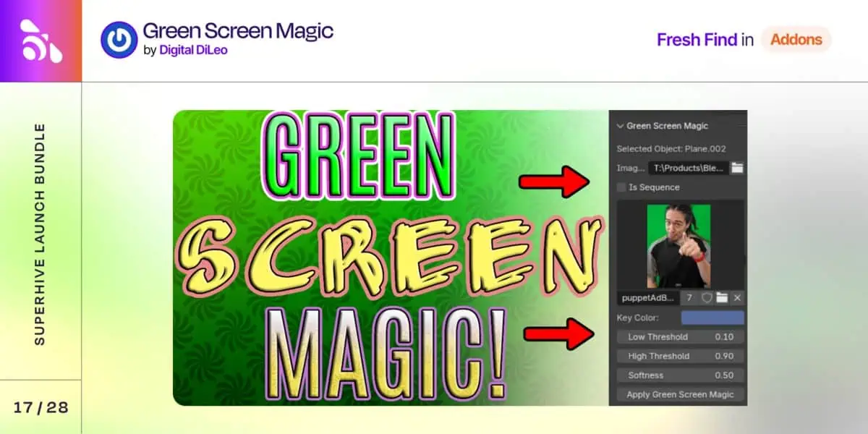Adjust the Low Threshold slider
868x434 pixels.
pos(680,337)
